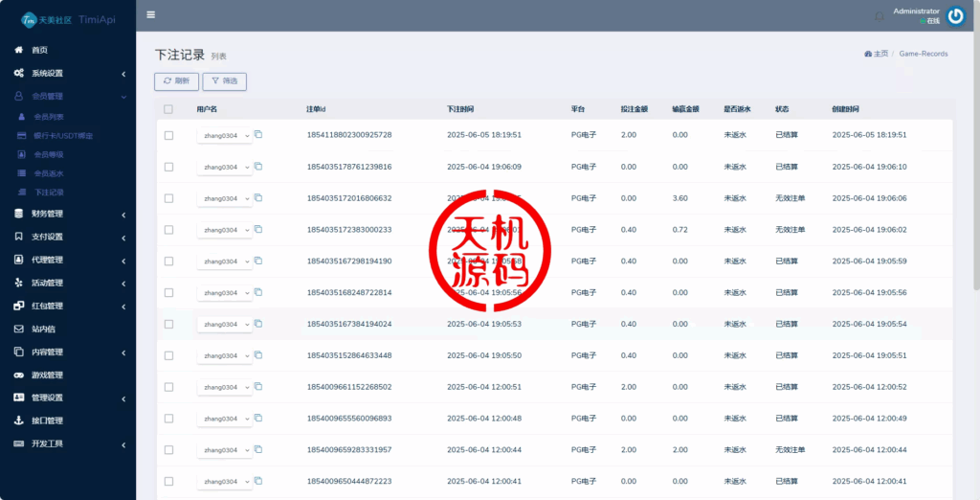The width and height of the screenshot is (980, 500).
Task: Select row checkbox for bet 1854035167384194024
Action: (x=168, y=325)
